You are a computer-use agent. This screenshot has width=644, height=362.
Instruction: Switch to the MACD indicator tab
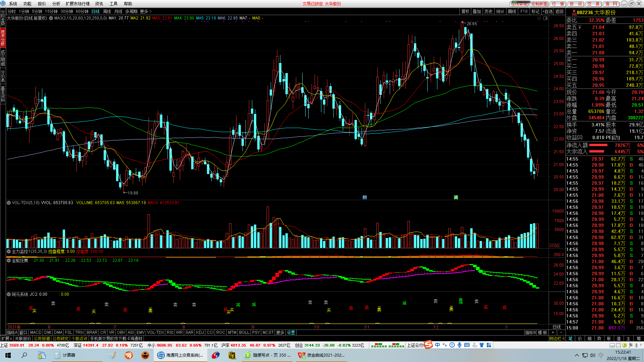pos(36,333)
